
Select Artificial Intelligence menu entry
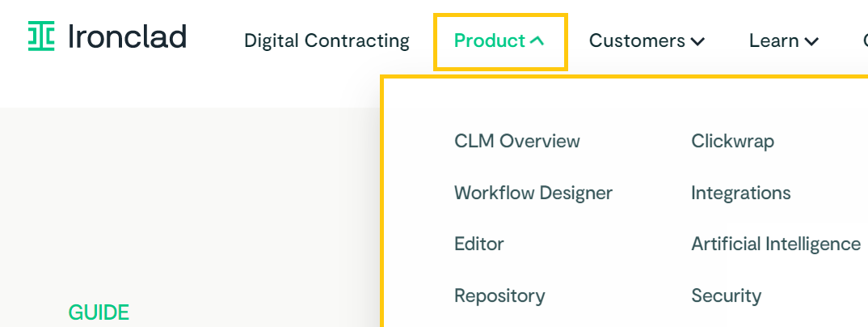point(776,244)
